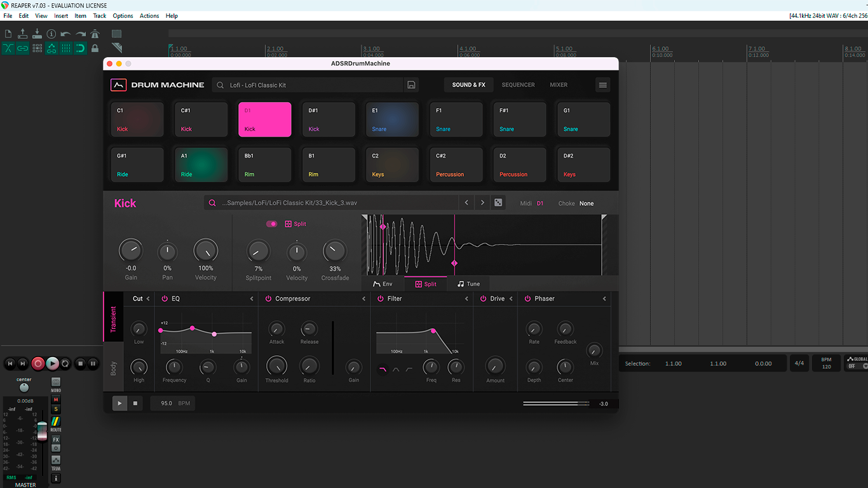Collapse the Drive section arrow

[511, 299]
